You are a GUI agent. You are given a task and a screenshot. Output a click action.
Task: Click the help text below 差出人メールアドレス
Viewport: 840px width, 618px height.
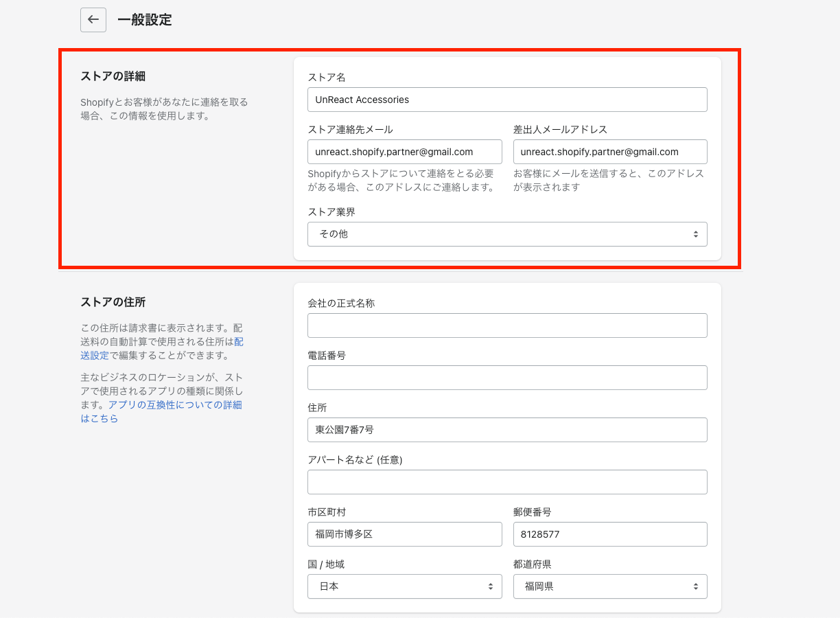608,181
